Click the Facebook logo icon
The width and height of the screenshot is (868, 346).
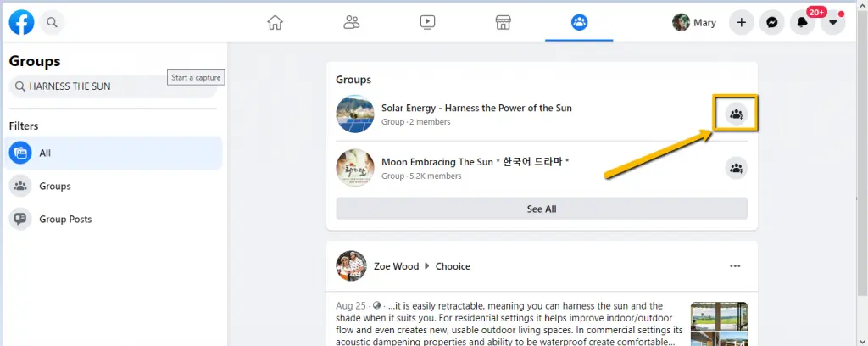[x=21, y=22]
